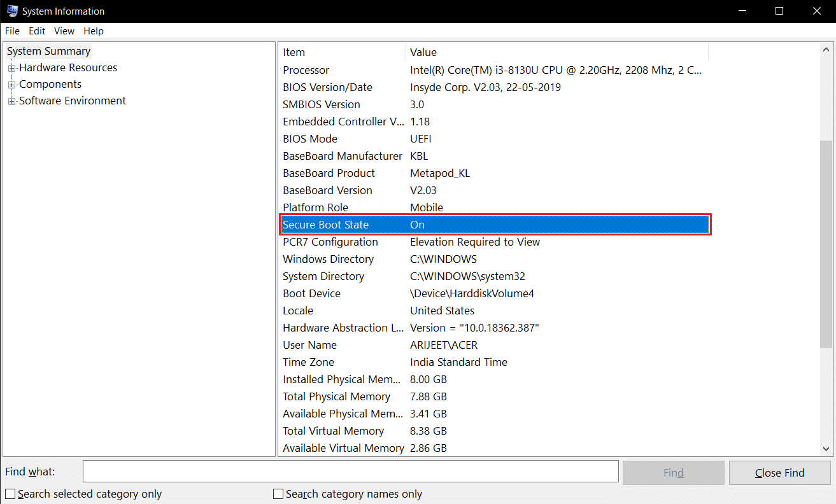Select the PCR7 Configuration row
This screenshot has height=504, width=836.
(x=494, y=242)
